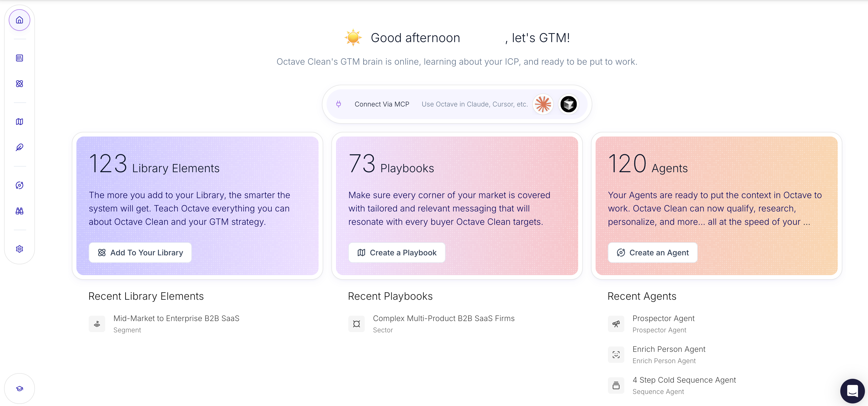Click the feather quill icon in sidebar

click(x=19, y=147)
